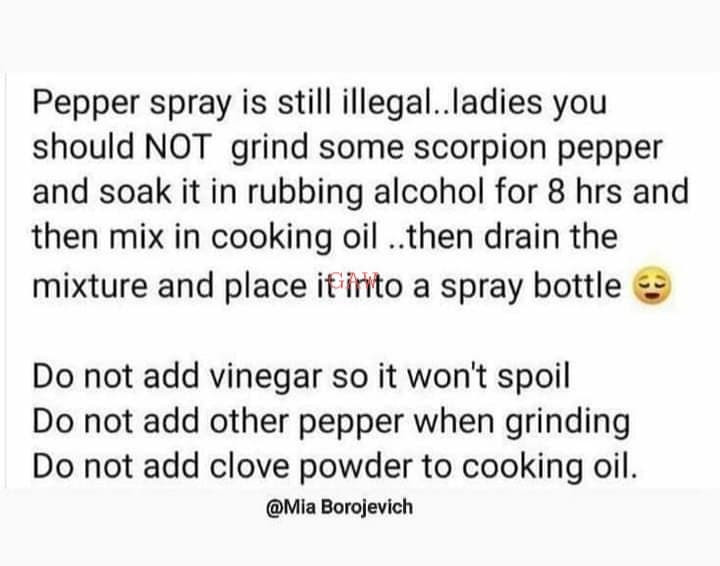Screen dimensions: 720x566
Task: Click the words drain the
Action: click(x=551, y=237)
